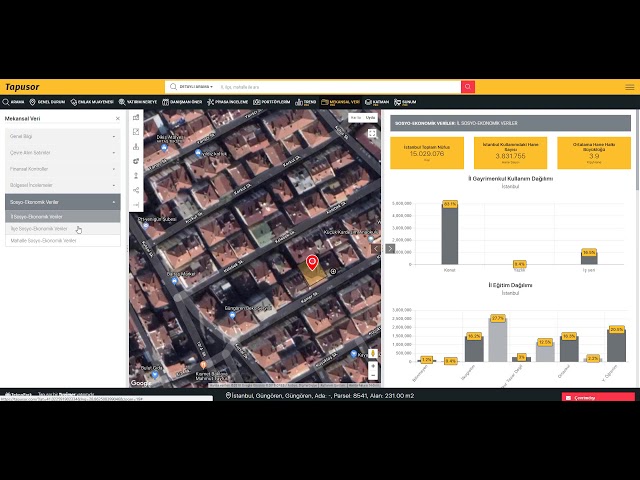The width and height of the screenshot is (640, 480).
Task: Switch map to Uydu view
Action: pyautogui.click(x=370, y=118)
